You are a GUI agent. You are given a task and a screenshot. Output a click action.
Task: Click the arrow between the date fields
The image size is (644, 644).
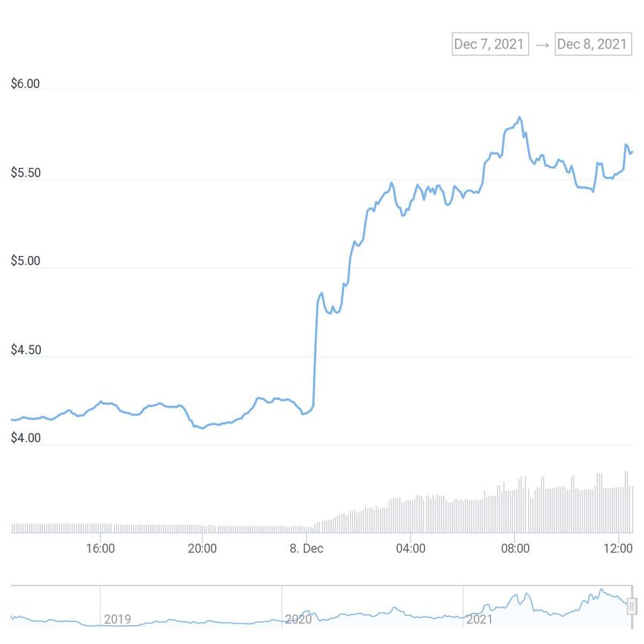pyautogui.click(x=542, y=43)
